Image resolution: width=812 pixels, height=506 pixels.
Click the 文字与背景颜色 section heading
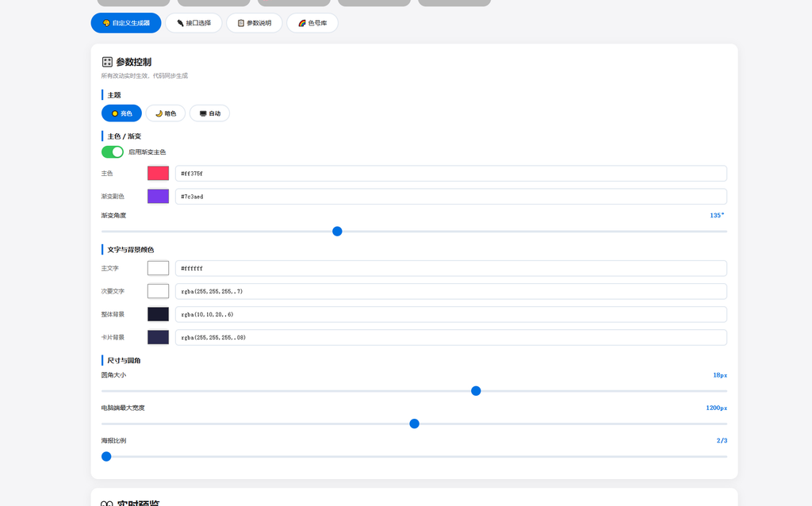point(131,250)
